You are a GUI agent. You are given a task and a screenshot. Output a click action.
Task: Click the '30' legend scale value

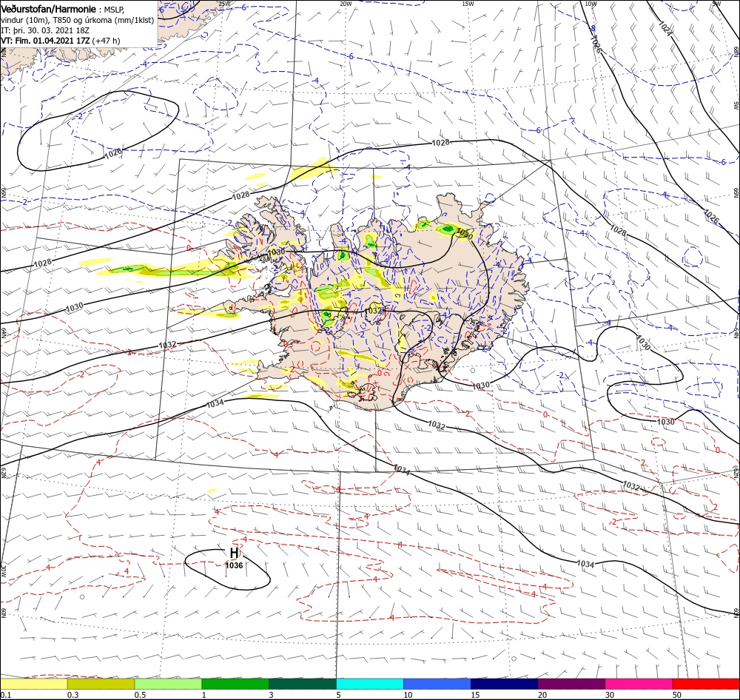pos(610,695)
